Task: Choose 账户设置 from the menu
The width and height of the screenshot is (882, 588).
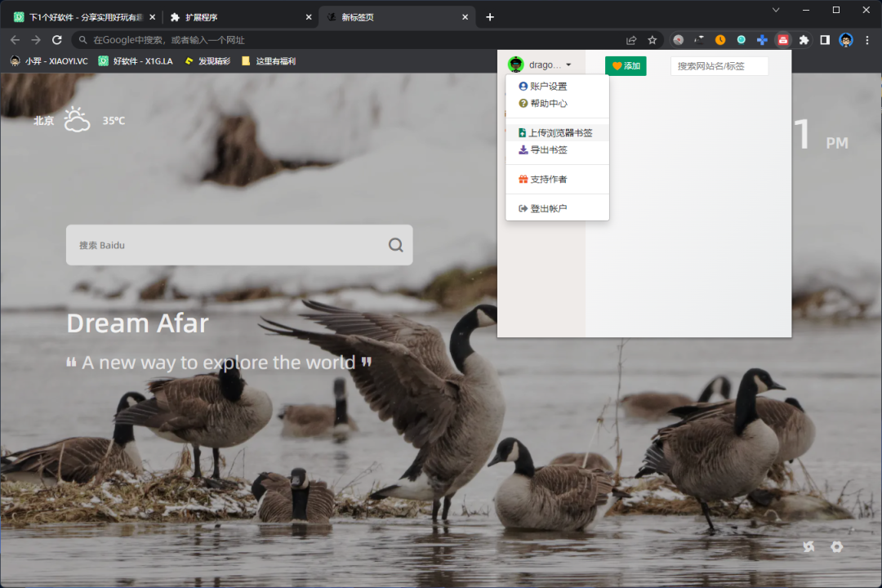Action: tap(557, 86)
